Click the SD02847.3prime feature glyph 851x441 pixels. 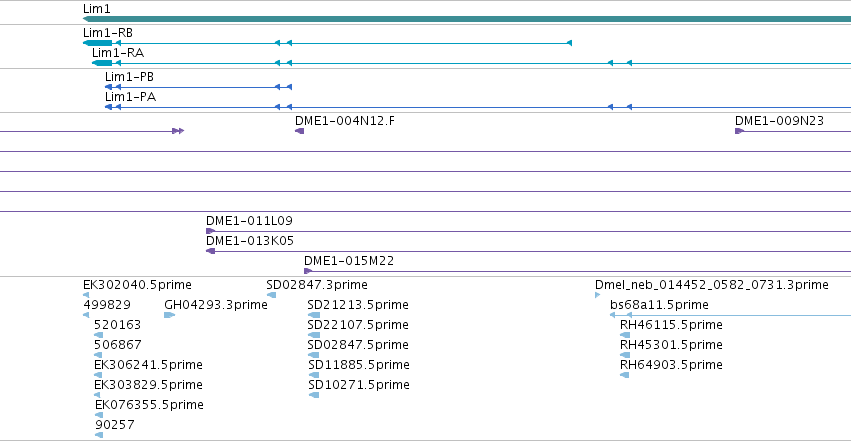[x=271, y=295]
